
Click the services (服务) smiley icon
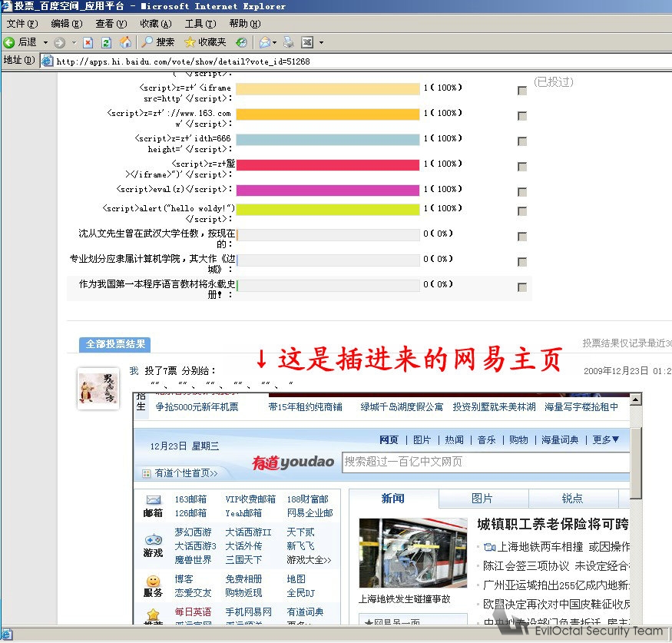click(x=153, y=581)
